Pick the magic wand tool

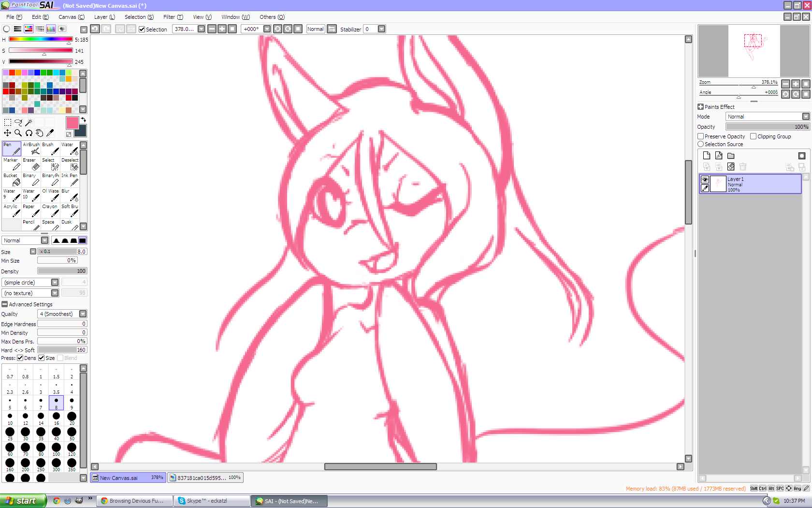(x=29, y=122)
